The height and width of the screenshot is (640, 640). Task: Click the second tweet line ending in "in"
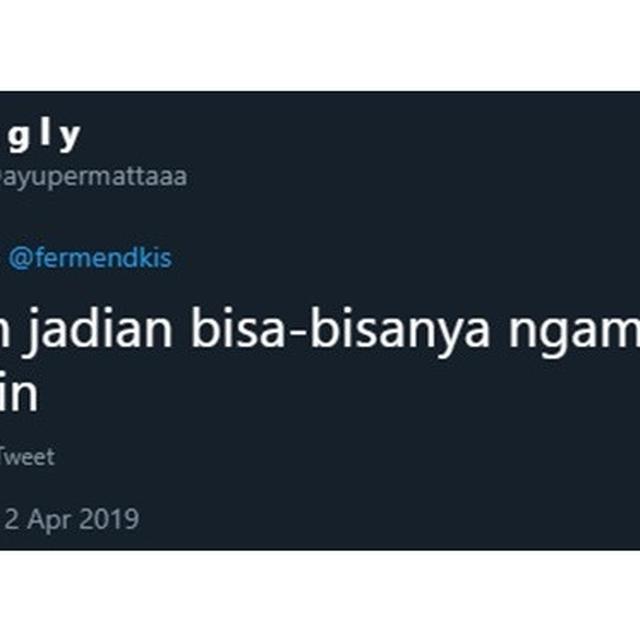19,394
